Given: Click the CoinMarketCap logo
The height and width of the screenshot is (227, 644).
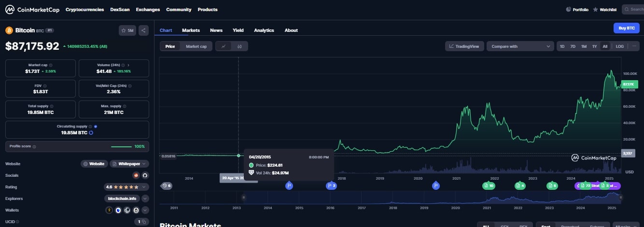Looking at the screenshot, I should click(31, 9).
